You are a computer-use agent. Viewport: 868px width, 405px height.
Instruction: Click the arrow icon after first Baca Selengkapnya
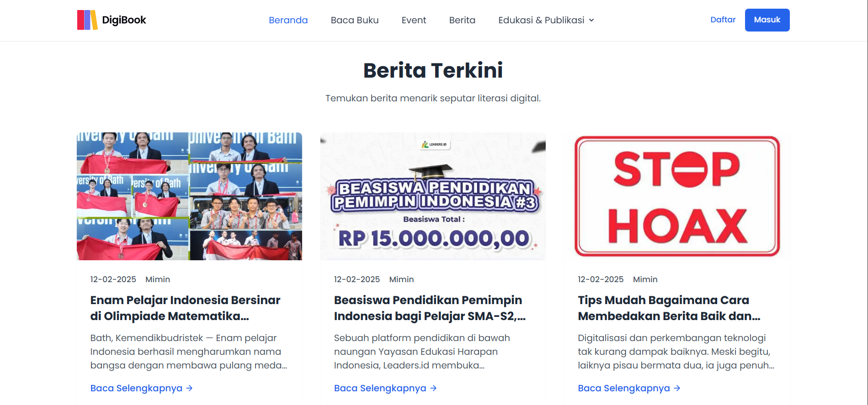pyautogui.click(x=189, y=388)
